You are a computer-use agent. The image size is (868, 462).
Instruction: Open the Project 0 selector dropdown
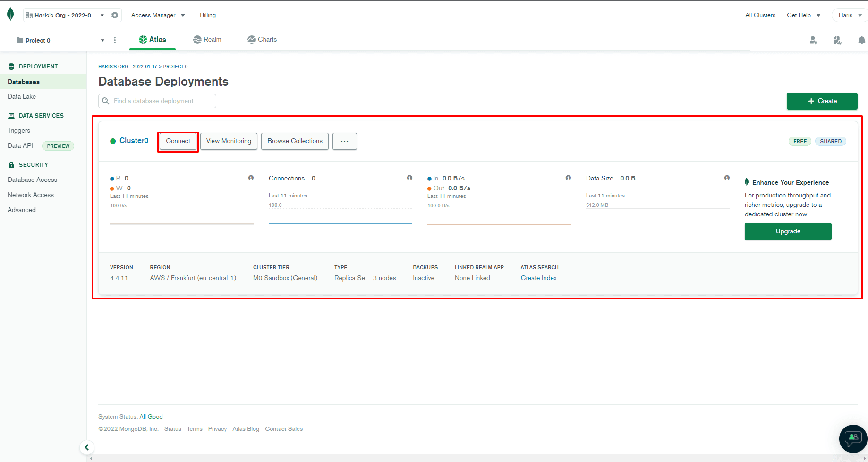click(60, 40)
